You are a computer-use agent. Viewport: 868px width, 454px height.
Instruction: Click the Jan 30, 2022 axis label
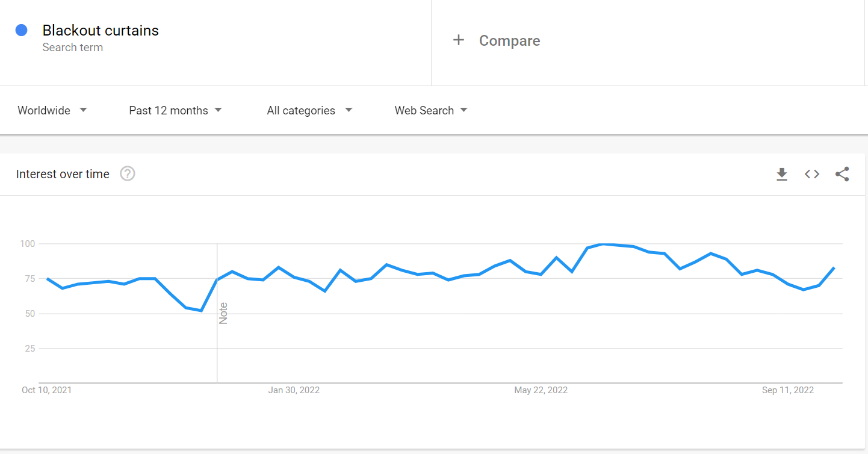click(x=294, y=390)
